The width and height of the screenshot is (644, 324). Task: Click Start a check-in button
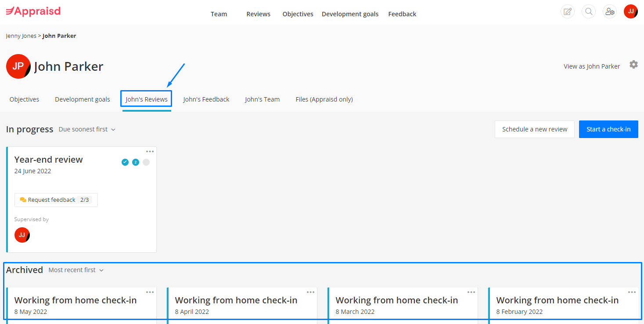coord(608,129)
